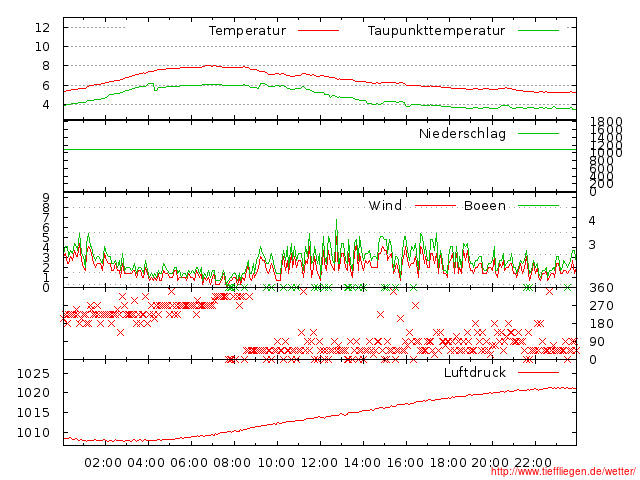Image resolution: width=640 pixels, height=480 pixels.
Task: Click the green Niederschlag legend line
Action: pyautogui.click(x=538, y=133)
